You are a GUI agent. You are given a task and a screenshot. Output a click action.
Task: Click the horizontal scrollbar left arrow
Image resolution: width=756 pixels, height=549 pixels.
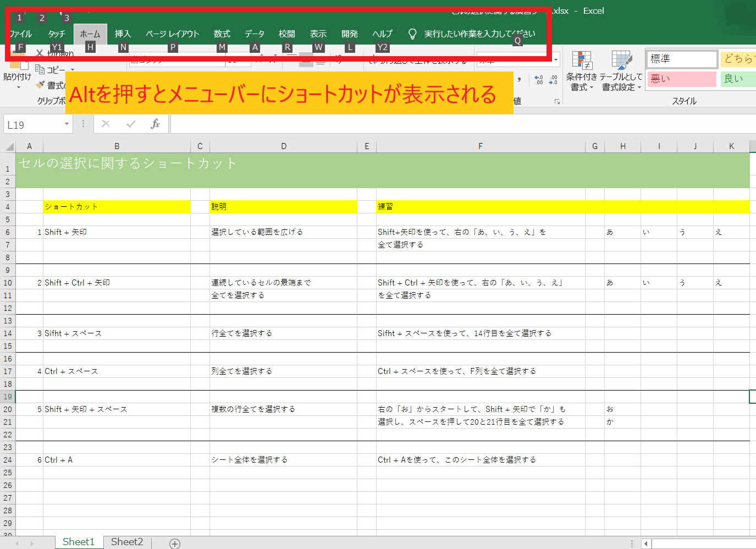pyautogui.click(x=646, y=543)
